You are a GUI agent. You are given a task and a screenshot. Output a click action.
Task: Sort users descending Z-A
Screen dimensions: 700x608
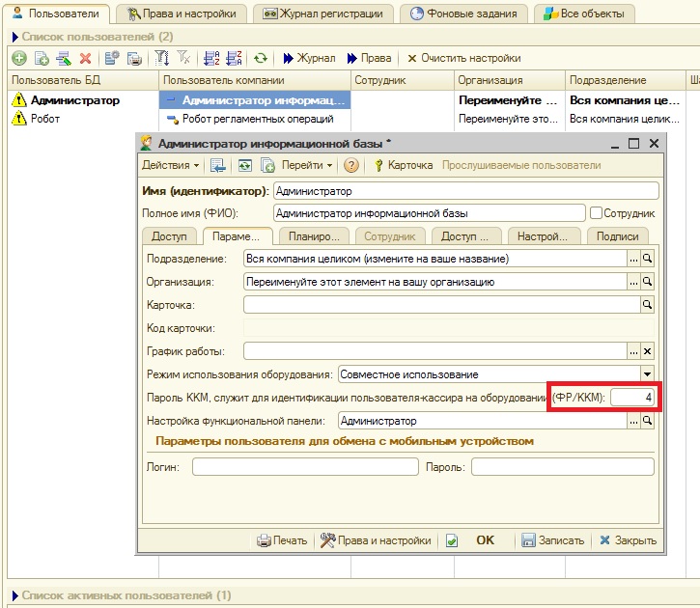[x=234, y=58]
